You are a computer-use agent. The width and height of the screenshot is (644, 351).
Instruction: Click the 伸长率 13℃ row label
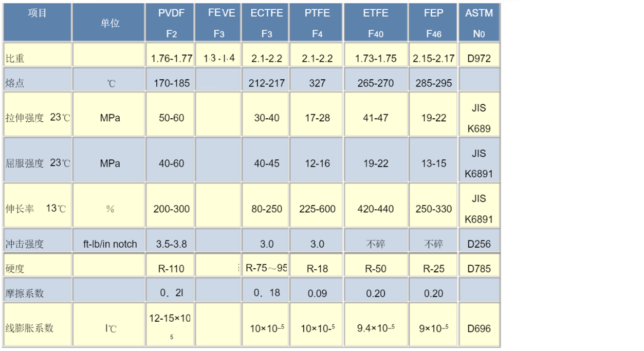(36, 209)
